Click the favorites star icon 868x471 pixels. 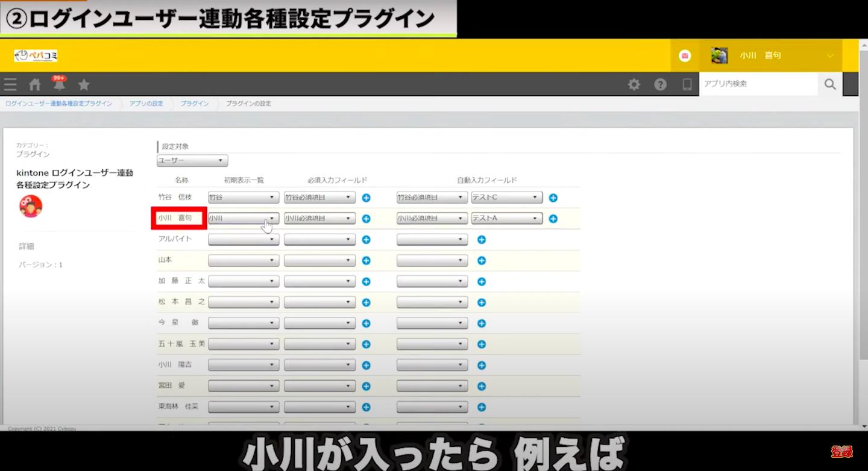point(84,84)
